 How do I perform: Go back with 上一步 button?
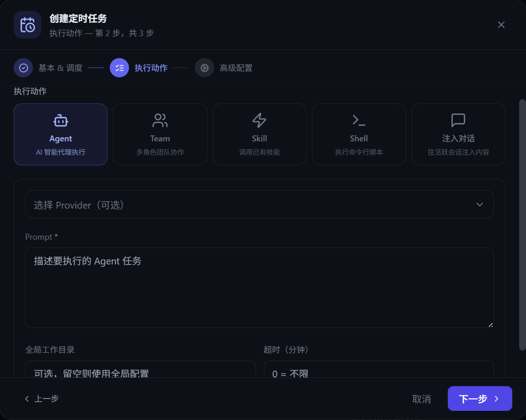[42, 398]
